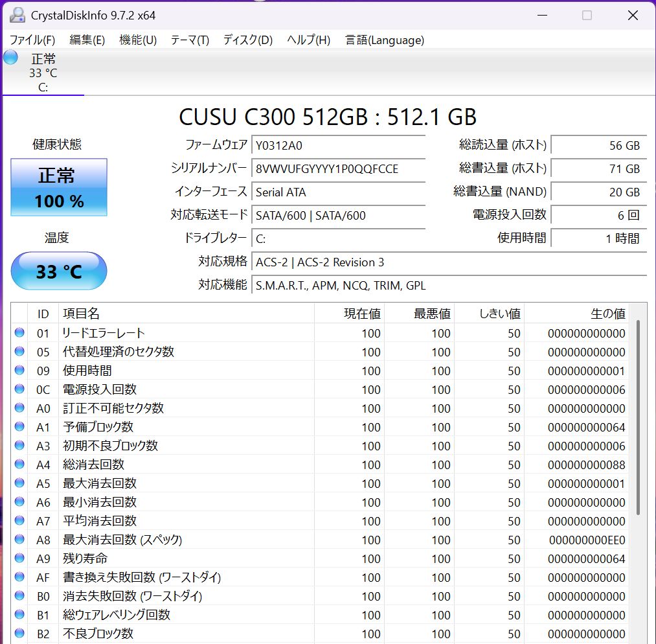Click the drive letter field C:
The width and height of the screenshot is (656, 644).
click(338, 239)
